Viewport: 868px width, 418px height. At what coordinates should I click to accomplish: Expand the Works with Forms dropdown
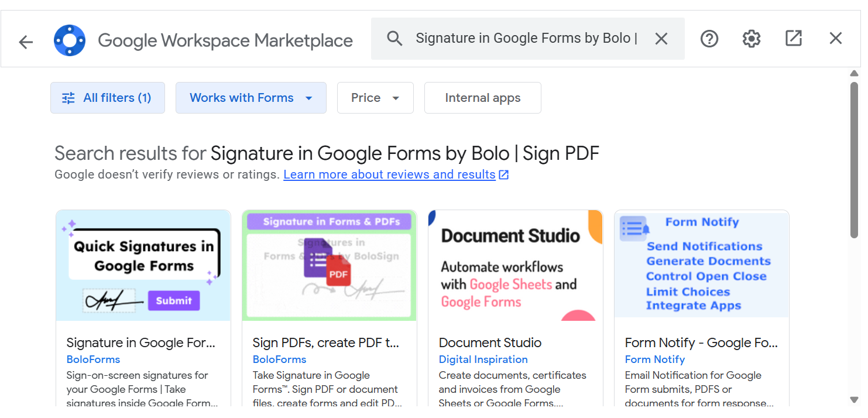tap(251, 98)
